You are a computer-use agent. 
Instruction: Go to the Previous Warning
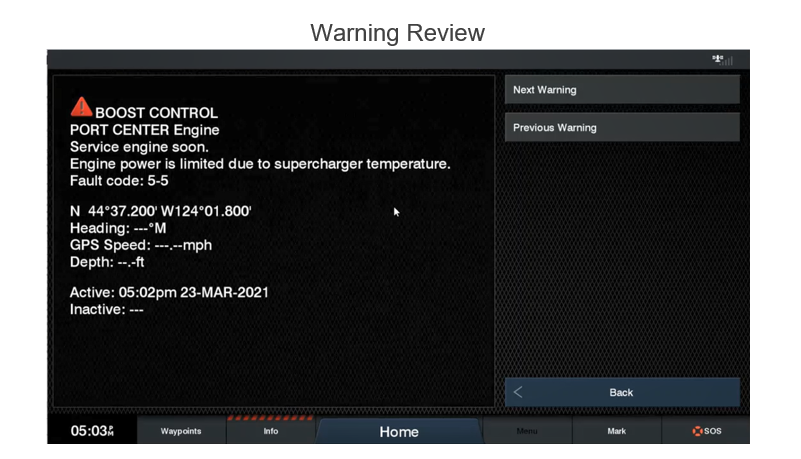point(622,128)
